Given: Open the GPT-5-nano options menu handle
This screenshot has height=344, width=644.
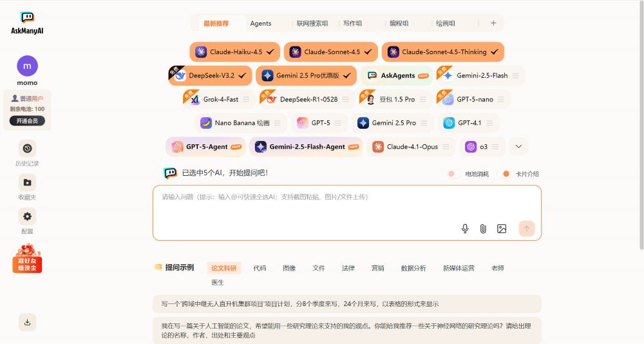Looking at the screenshot, I should 500,99.
